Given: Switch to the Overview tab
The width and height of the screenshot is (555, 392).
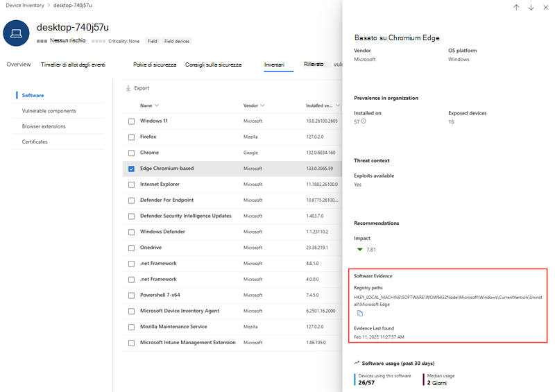Looking at the screenshot, I should 19,65.
